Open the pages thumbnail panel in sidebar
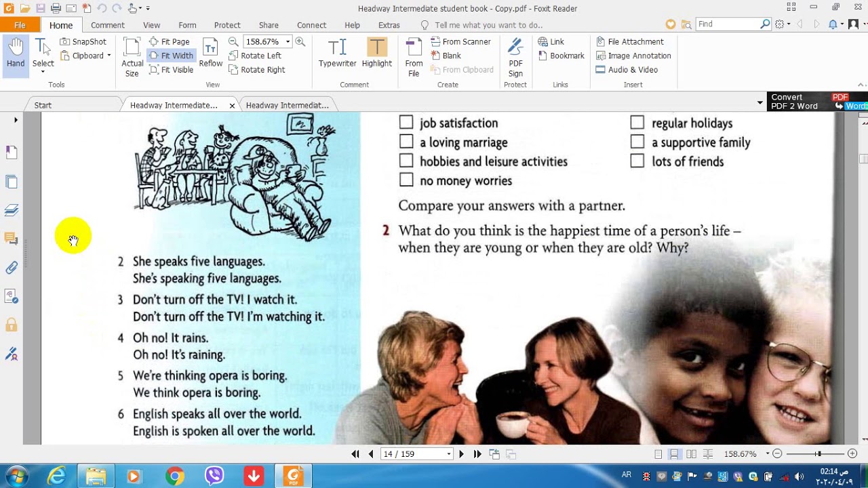868x488 pixels. [12, 182]
